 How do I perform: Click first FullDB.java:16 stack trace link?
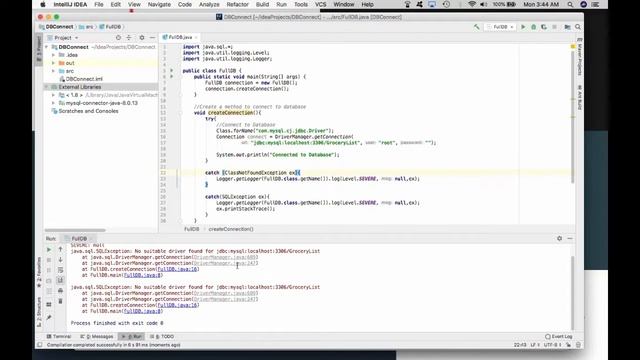pyautogui.click(x=178, y=269)
